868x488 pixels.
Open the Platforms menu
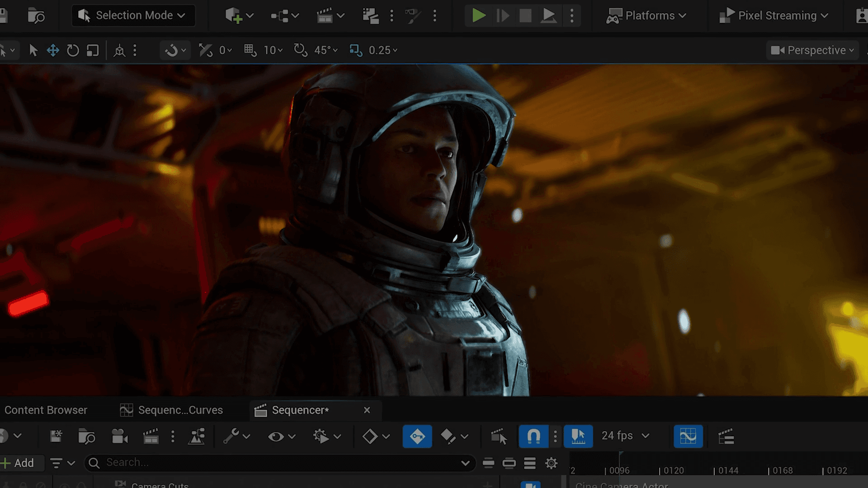(x=646, y=16)
